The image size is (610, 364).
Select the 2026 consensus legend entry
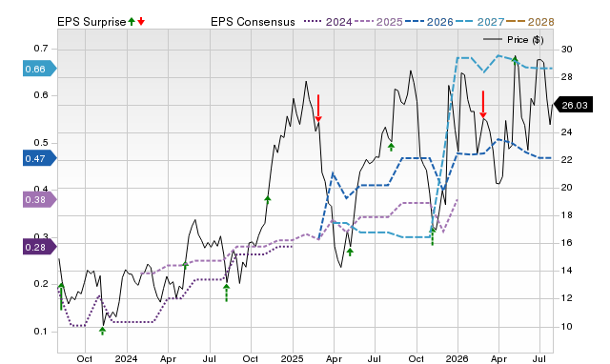(429, 22)
